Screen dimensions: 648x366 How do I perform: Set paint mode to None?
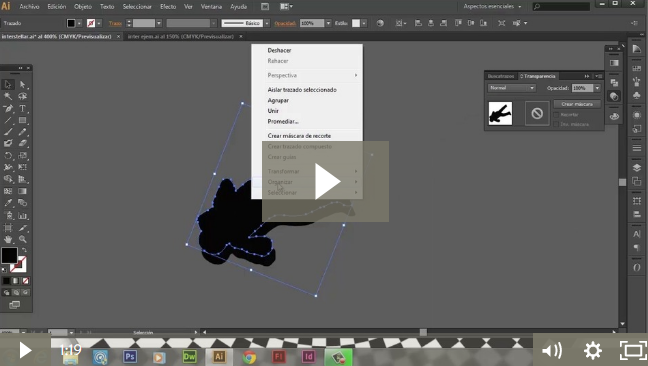(x=26, y=281)
